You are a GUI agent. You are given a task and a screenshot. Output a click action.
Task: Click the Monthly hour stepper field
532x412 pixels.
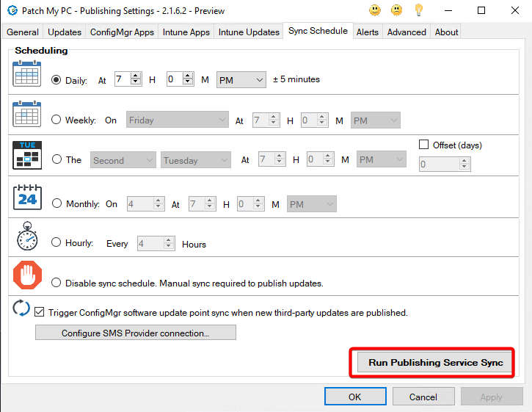[203, 203]
